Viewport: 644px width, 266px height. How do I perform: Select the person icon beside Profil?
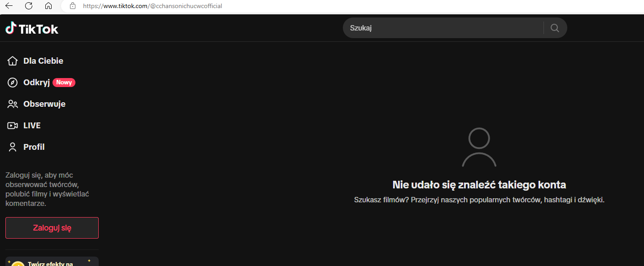13,147
